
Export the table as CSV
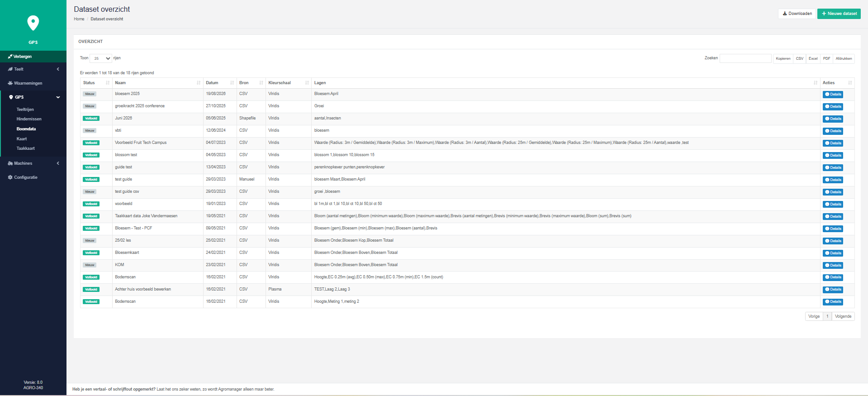[800, 58]
